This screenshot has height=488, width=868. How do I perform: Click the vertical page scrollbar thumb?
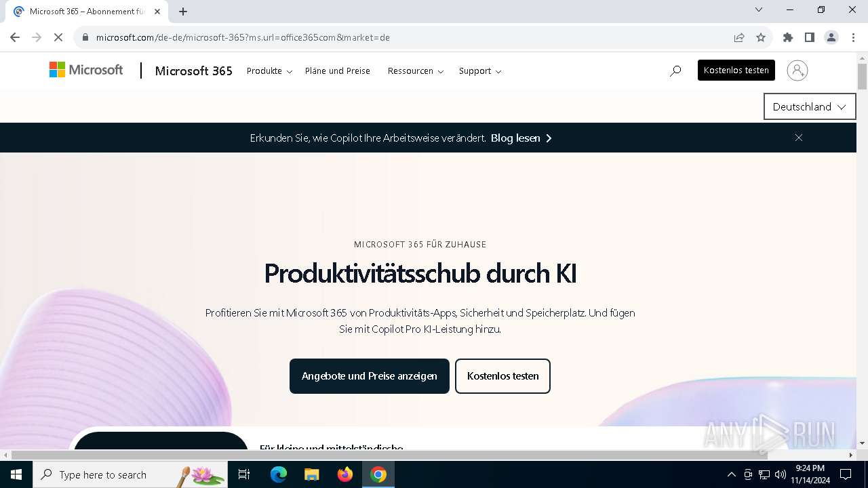click(x=862, y=77)
